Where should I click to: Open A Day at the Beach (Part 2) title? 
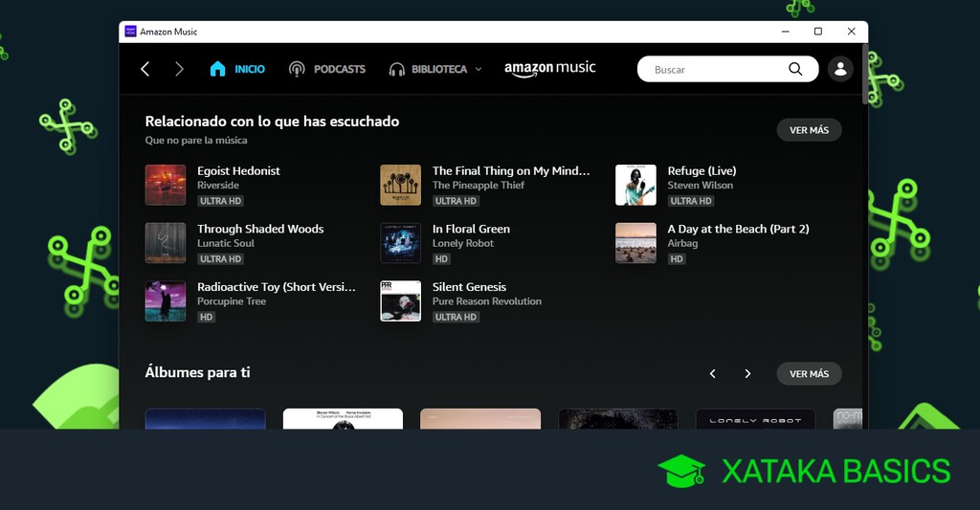(x=738, y=229)
